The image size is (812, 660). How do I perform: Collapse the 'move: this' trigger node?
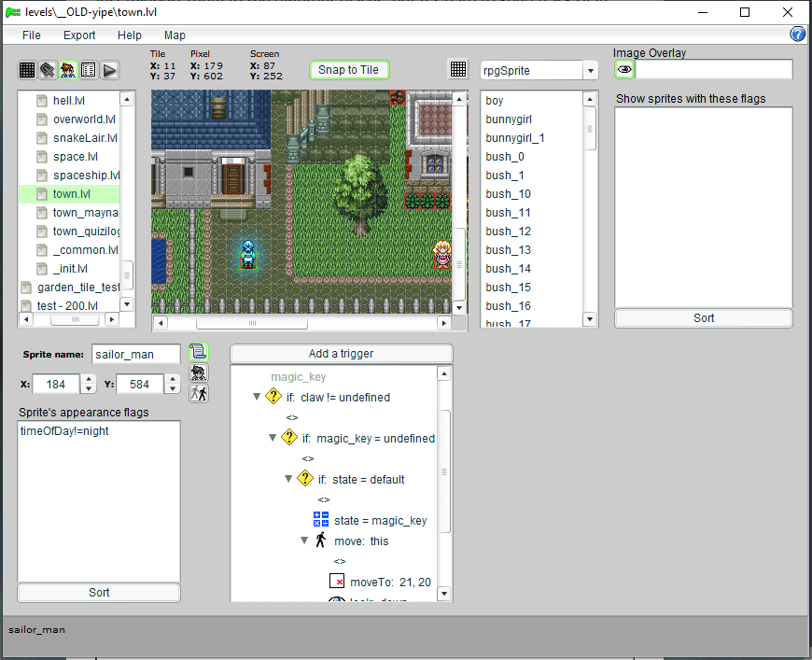click(305, 541)
